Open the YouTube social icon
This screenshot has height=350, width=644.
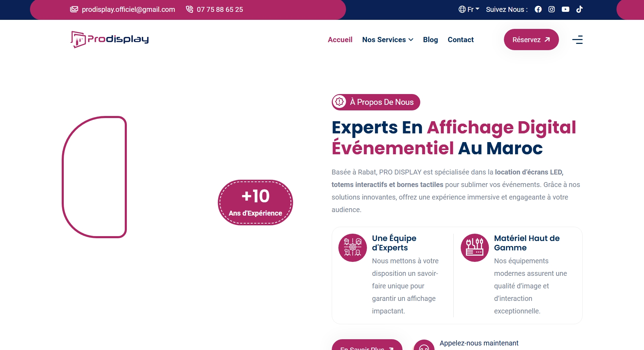click(x=566, y=9)
